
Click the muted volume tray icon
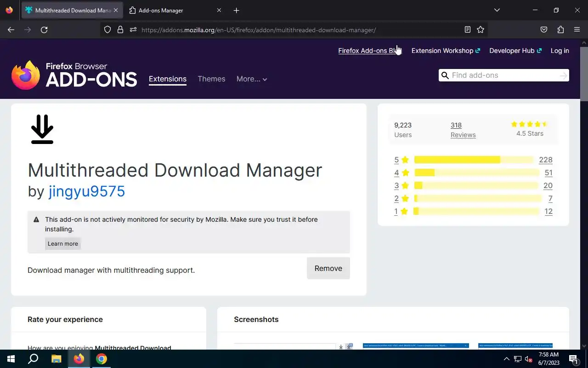[529, 359]
